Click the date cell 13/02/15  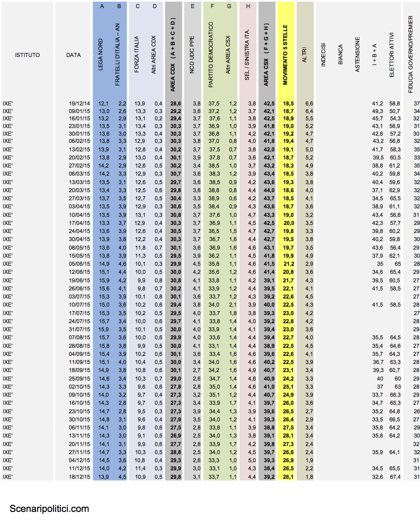(79, 149)
